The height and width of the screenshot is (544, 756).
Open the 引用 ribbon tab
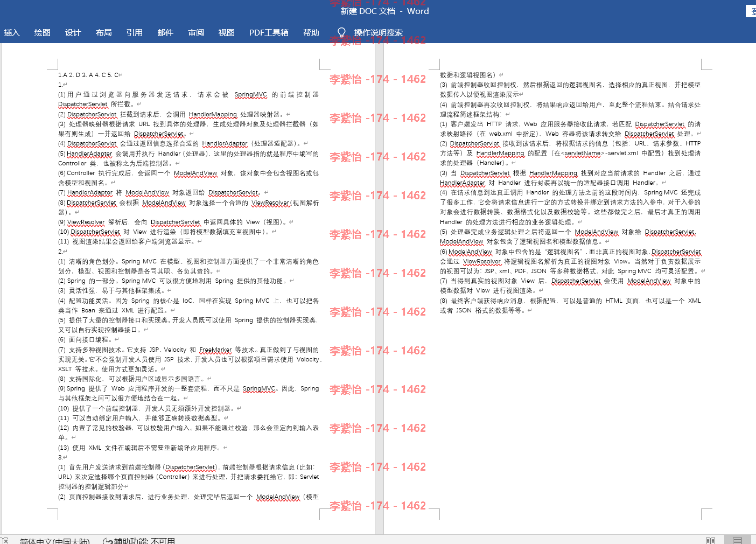point(135,33)
